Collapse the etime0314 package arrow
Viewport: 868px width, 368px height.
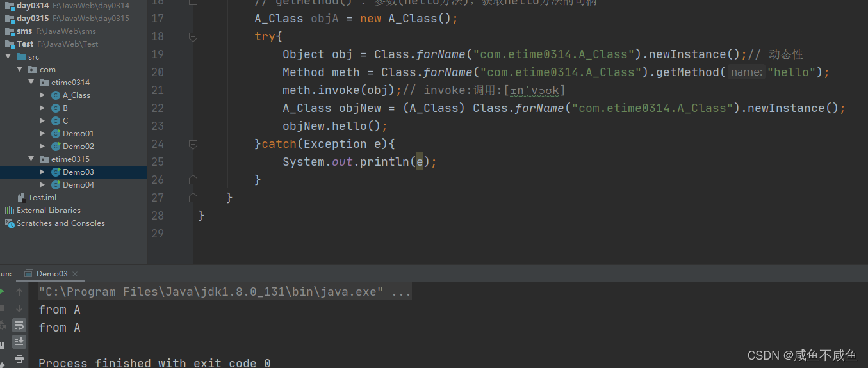(31, 83)
